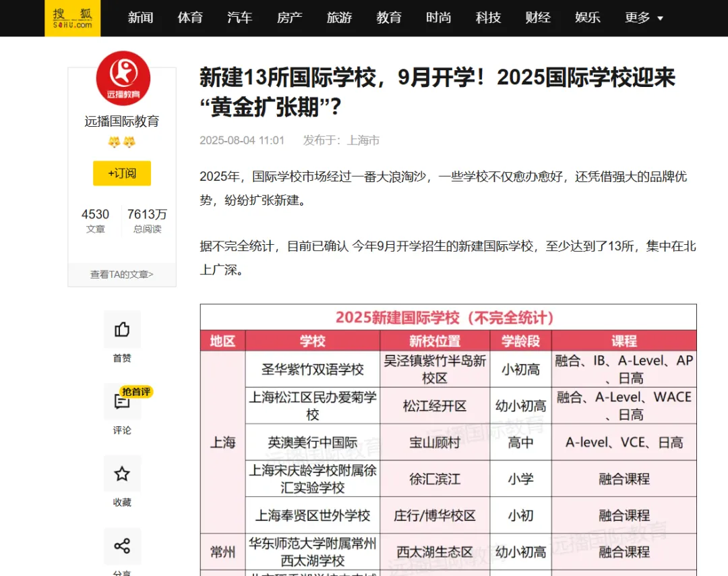
Task: Click the 学龄段 column header
Action: click(x=520, y=341)
